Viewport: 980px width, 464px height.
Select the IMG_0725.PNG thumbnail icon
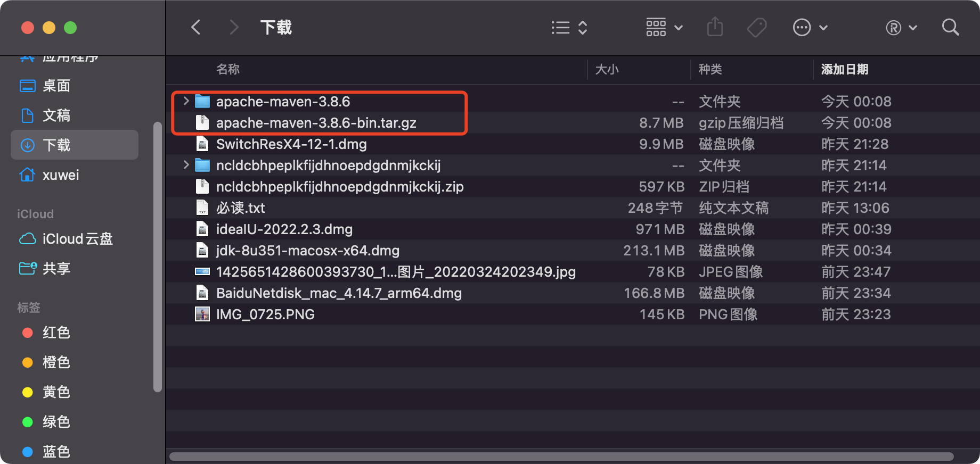click(202, 314)
